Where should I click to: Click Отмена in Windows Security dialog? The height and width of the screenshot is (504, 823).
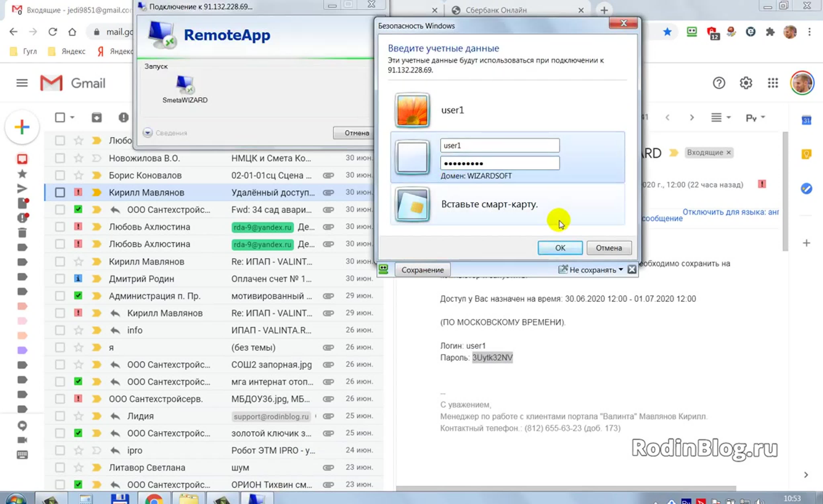(609, 248)
